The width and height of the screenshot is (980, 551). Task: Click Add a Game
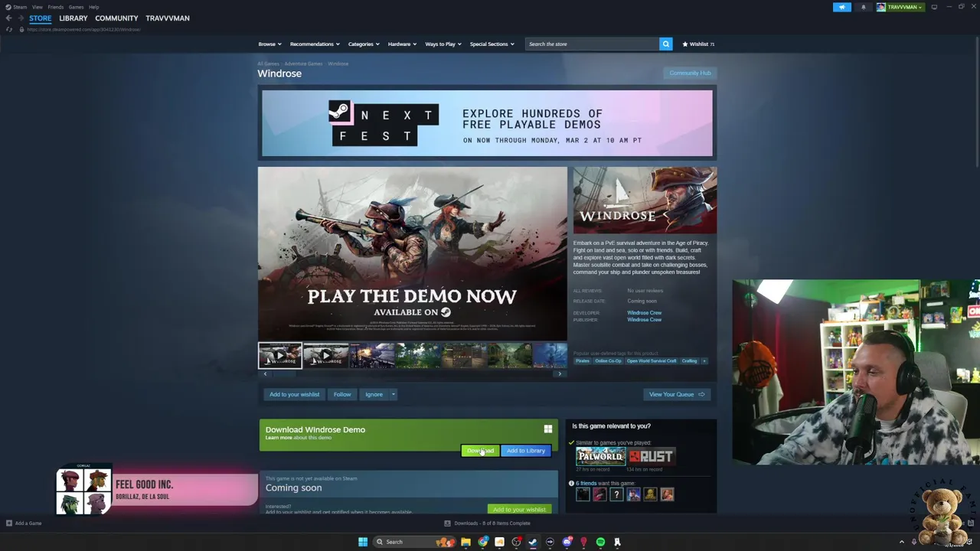pyautogui.click(x=24, y=523)
